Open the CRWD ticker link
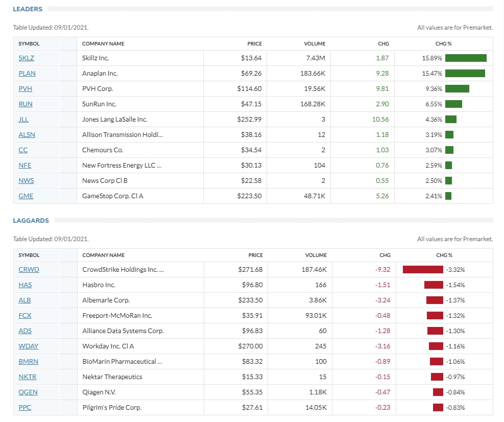 29,270
